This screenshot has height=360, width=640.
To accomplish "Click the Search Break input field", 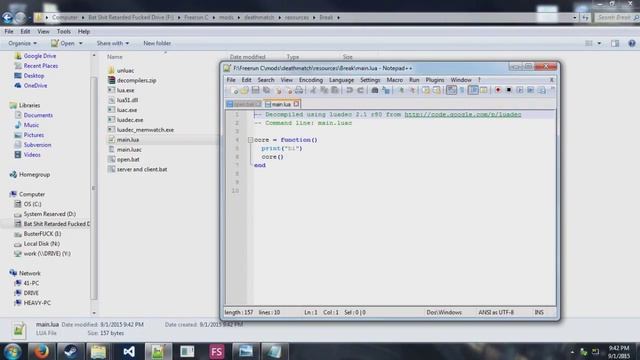I will tap(616, 18).
